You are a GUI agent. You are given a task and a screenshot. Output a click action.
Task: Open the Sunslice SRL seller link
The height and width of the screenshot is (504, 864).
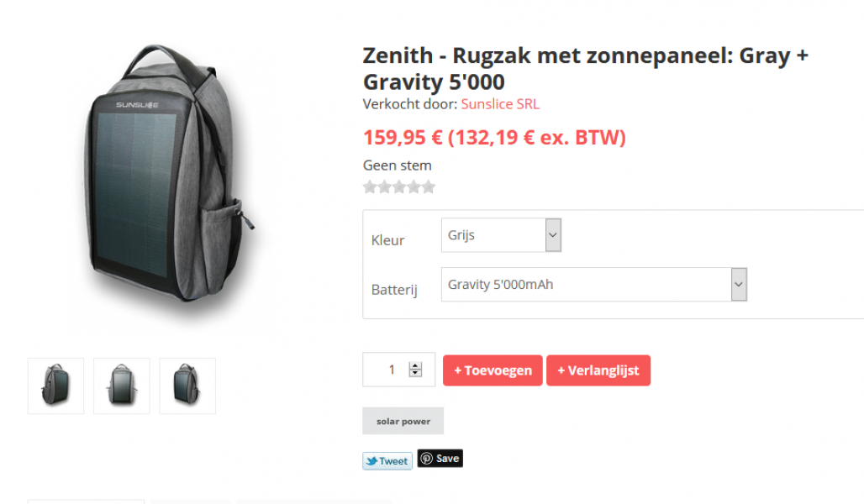(500, 104)
